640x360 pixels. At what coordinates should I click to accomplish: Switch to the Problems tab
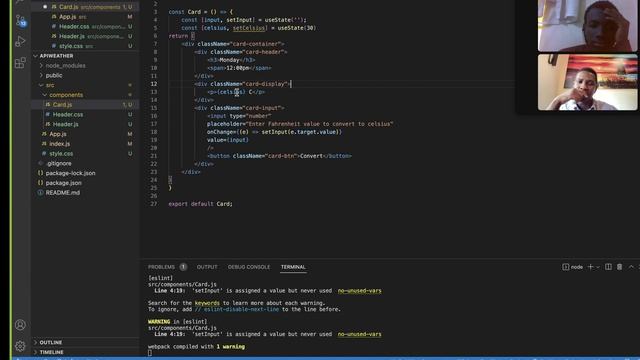point(161,267)
